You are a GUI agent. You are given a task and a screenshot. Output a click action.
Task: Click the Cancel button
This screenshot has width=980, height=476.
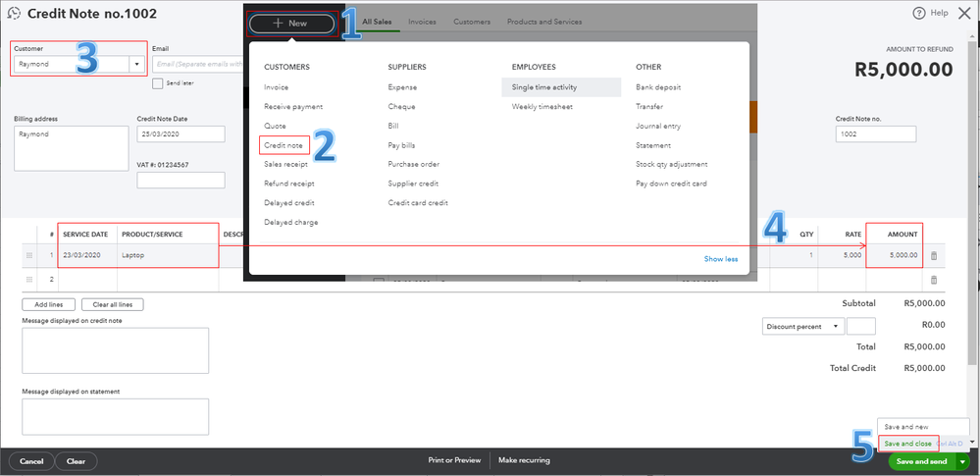(31, 461)
